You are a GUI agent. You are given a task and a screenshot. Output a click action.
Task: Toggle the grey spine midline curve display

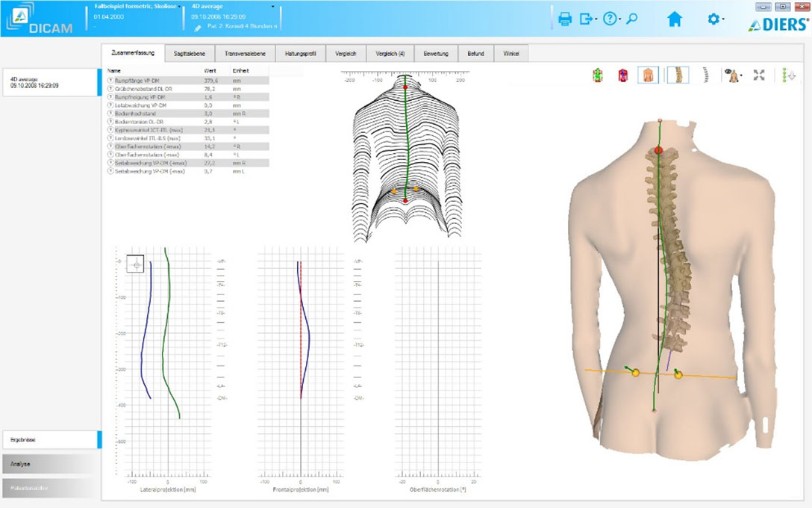point(705,75)
